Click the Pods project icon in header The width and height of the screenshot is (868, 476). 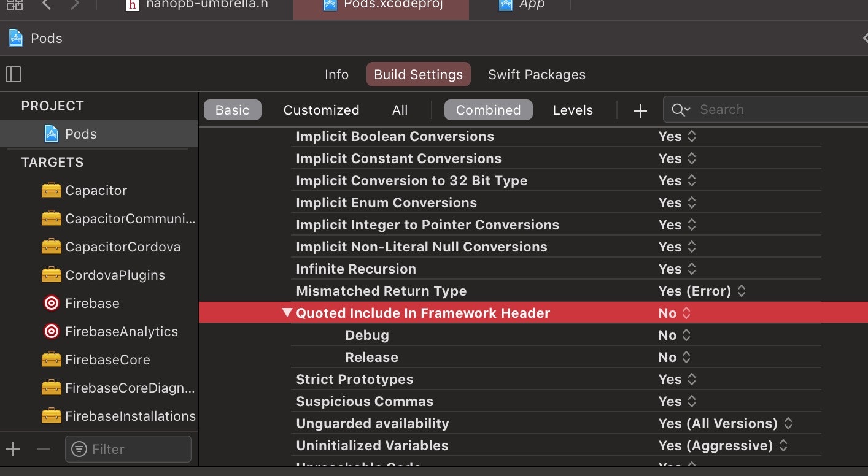point(15,38)
